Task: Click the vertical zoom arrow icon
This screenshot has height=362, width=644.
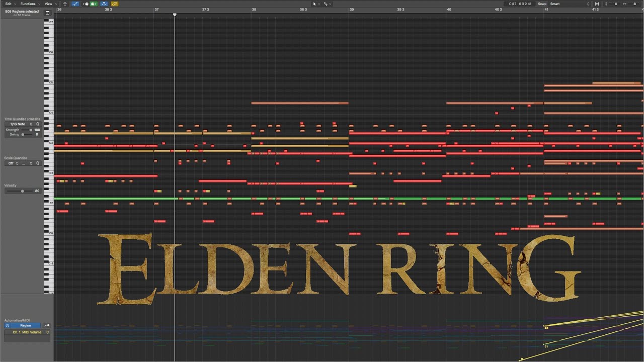Action: [606, 4]
